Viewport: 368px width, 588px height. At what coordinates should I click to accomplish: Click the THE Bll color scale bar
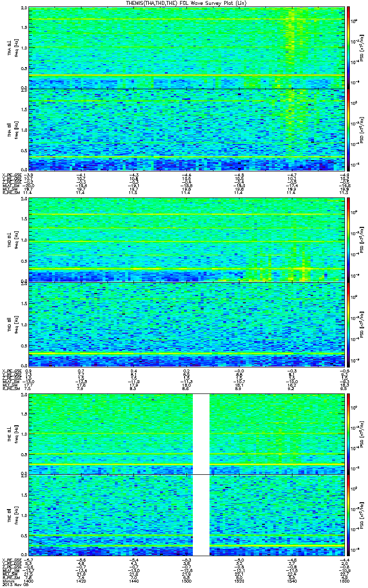pyautogui.click(x=348, y=515)
